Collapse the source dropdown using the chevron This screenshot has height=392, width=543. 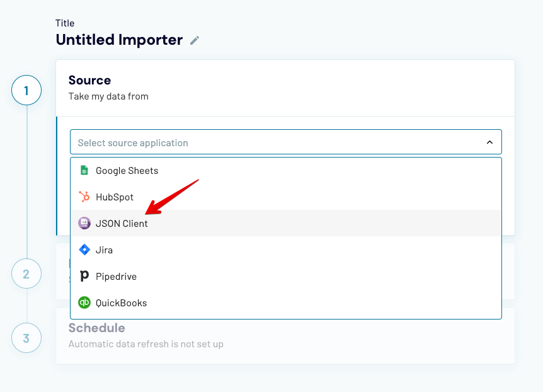tap(490, 142)
